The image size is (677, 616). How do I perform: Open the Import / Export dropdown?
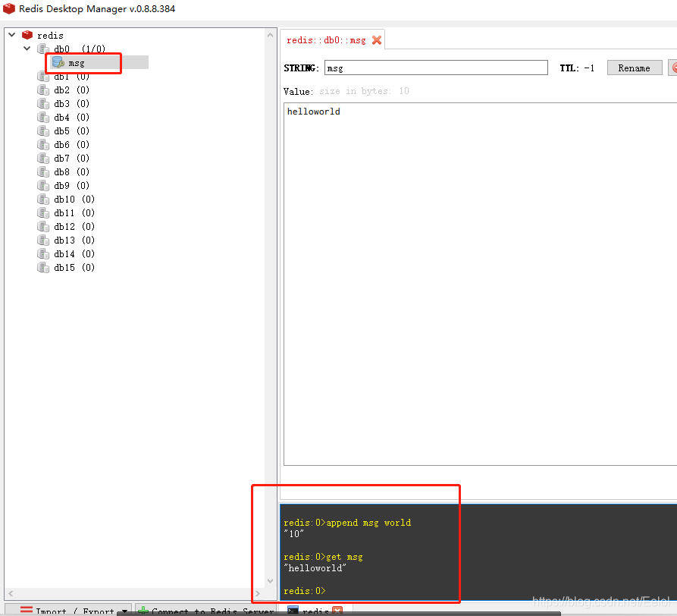tap(67, 610)
